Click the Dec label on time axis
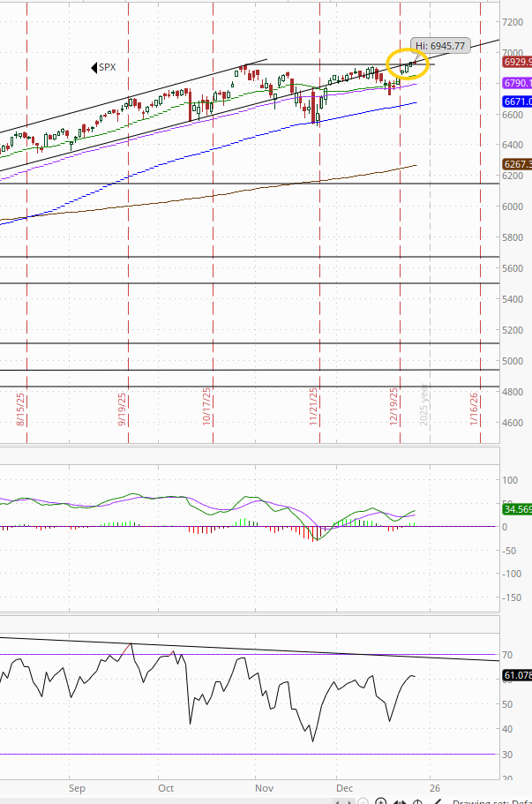The width and height of the screenshot is (532, 804). tap(344, 788)
